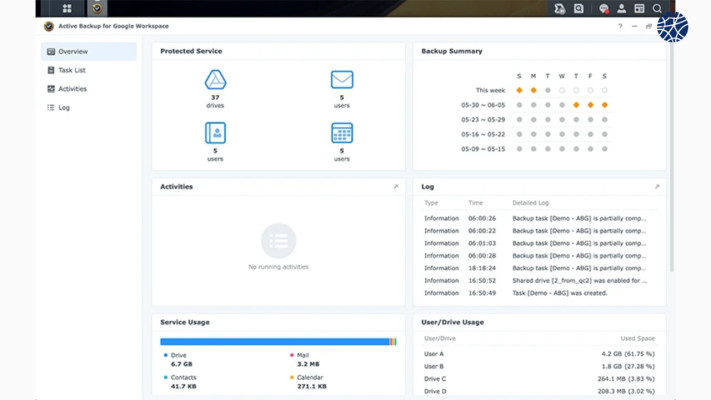Open the DSM main menu grid icon

pos(67,8)
